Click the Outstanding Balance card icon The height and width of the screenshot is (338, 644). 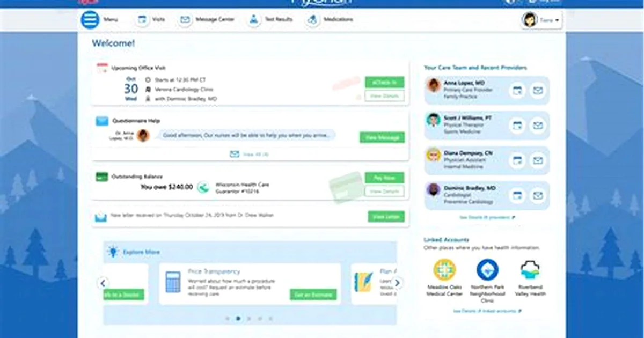click(102, 177)
